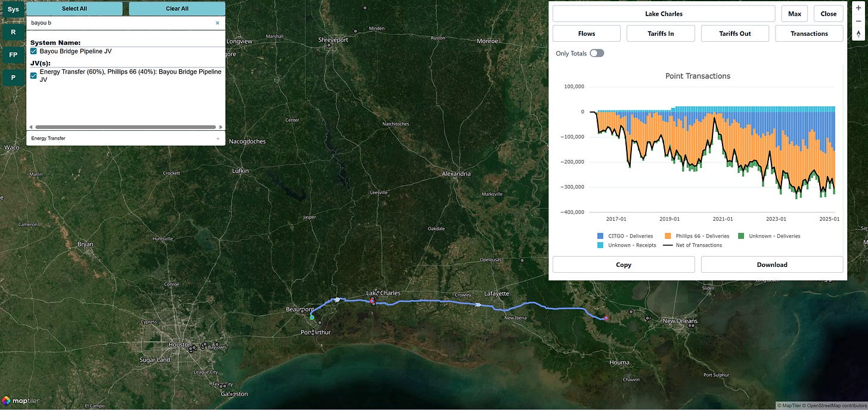The width and height of the screenshot is (868, 410).
Task: Uncheck Bayou Bridge Pipeline JV system
Action: pyautogui.click(x=34, y=51)
